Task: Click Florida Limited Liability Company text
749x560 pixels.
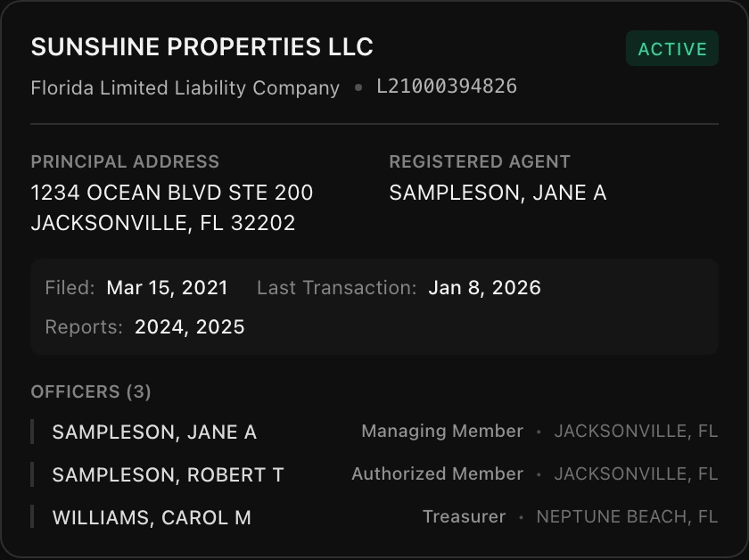Action: [x=185, y=88]
